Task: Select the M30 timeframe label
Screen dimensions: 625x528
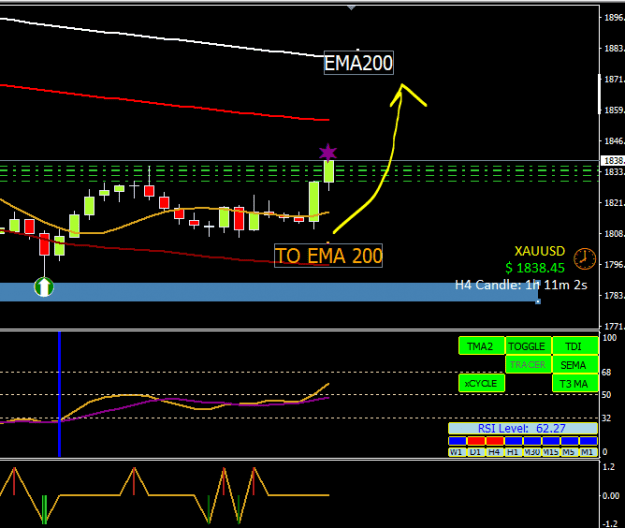Action: tap(532, 452)
